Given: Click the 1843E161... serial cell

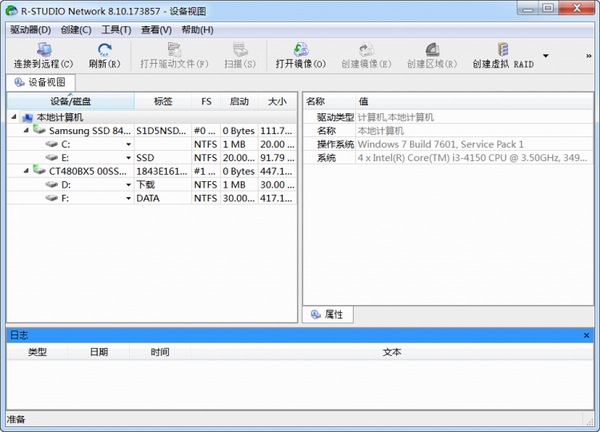Looking at the screenshot, I should (x=163, y=171).
